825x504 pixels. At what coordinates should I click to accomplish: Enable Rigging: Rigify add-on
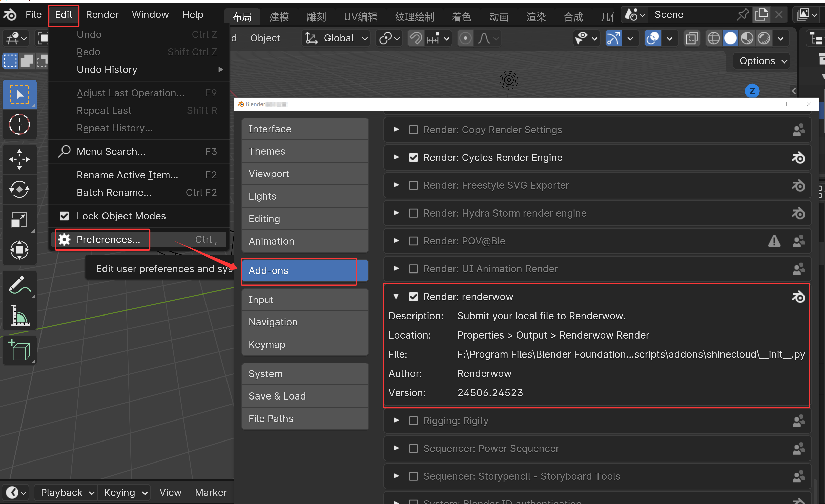point(414,420)
